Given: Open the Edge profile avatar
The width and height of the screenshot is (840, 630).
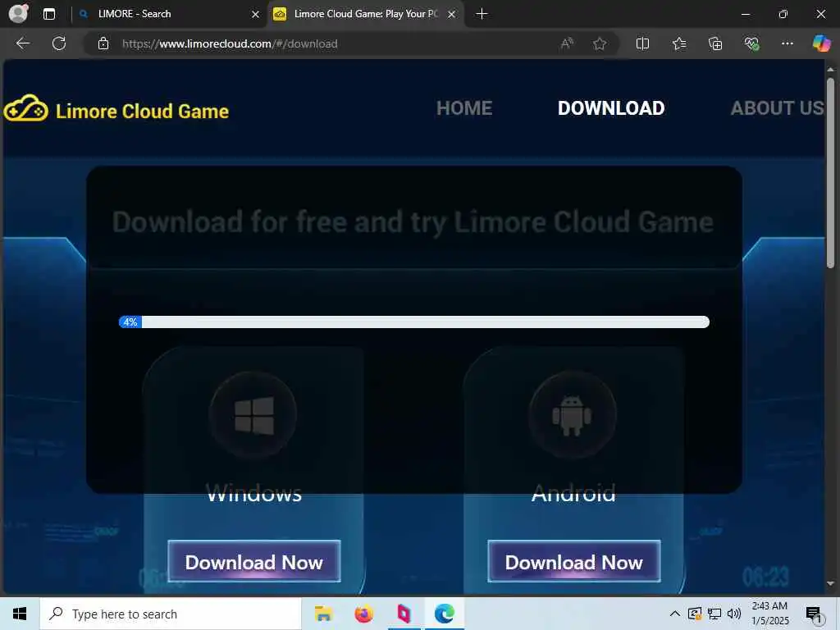Looking at the screenshot, I should tap(19, 13).
